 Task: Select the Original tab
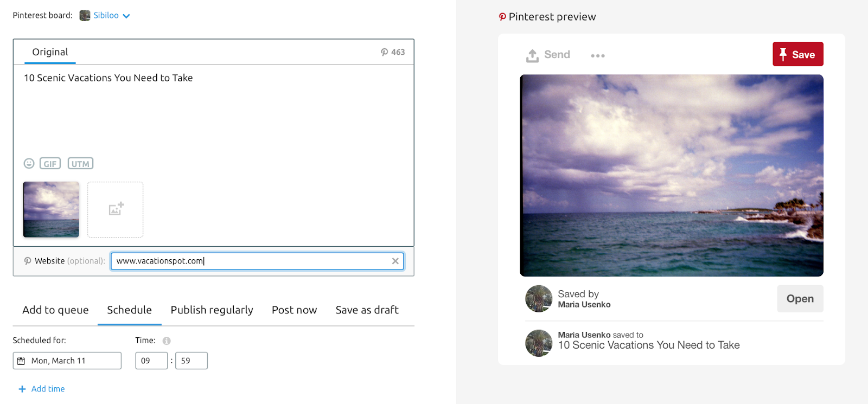point(50,52)
